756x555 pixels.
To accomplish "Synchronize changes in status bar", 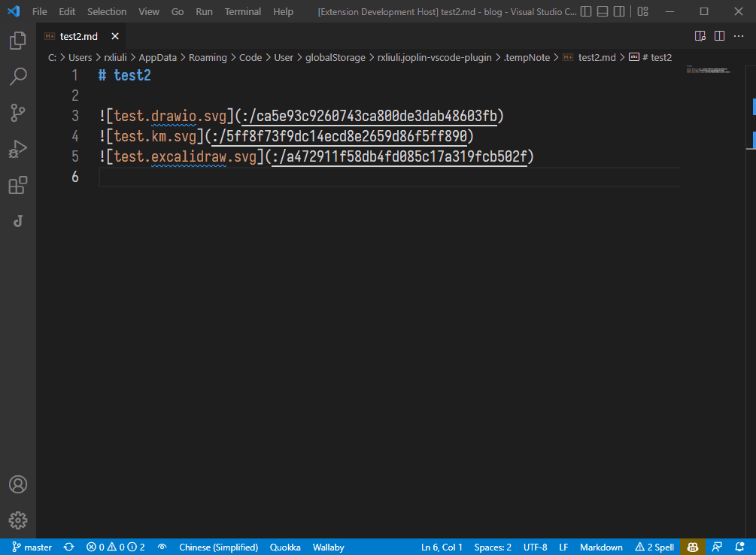I will (x=69, y=547).
